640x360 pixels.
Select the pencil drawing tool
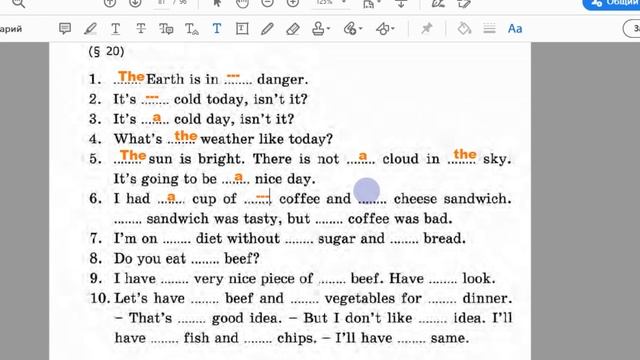coord(267,29)
